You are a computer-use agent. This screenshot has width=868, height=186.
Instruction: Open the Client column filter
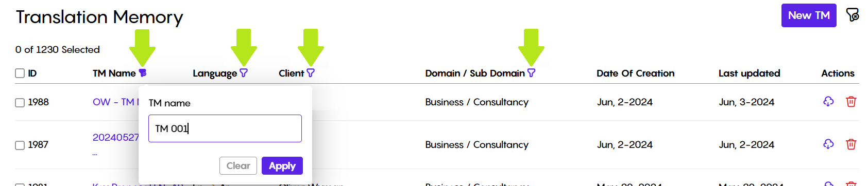pyautogui.click(x=311, y=73)
